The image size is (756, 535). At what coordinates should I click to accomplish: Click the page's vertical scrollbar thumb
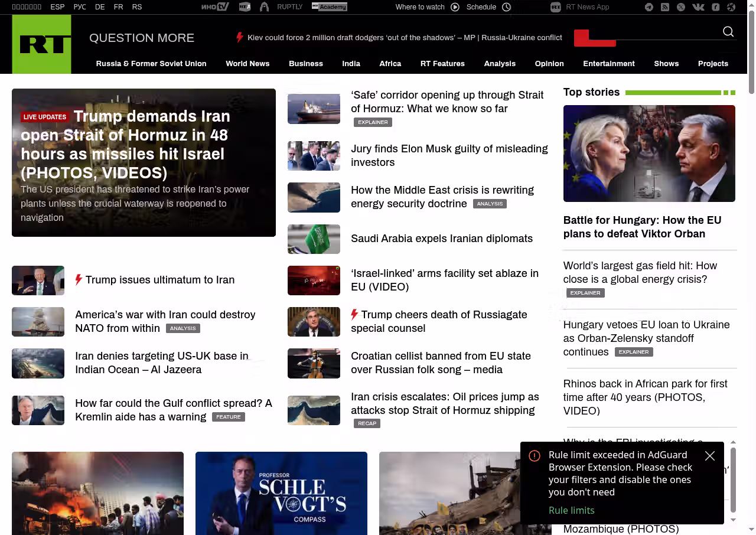[751, 53]
